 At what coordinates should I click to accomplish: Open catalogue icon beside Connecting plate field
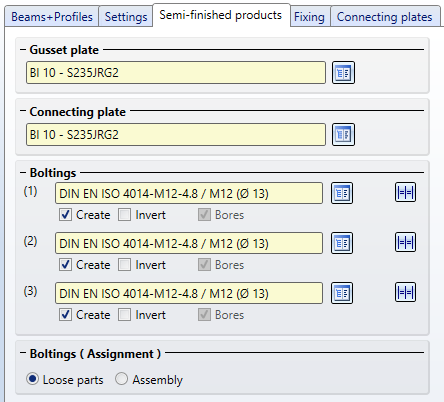(x=343, y=135)
